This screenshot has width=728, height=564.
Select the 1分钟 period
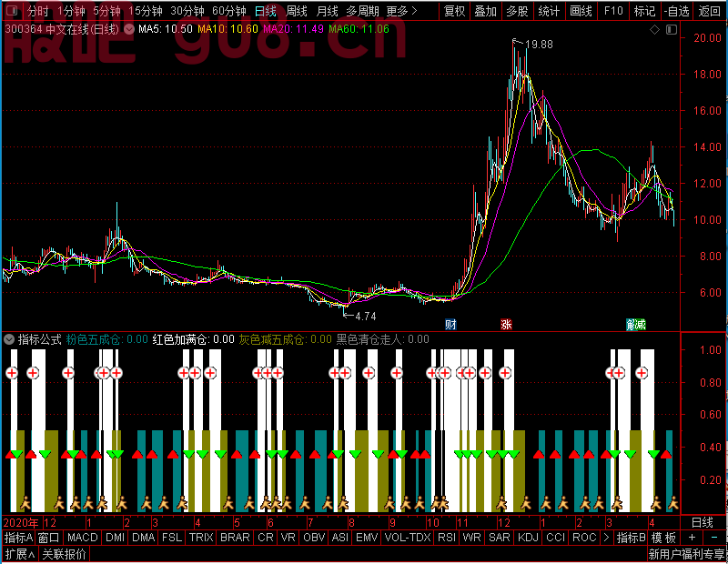71,11
